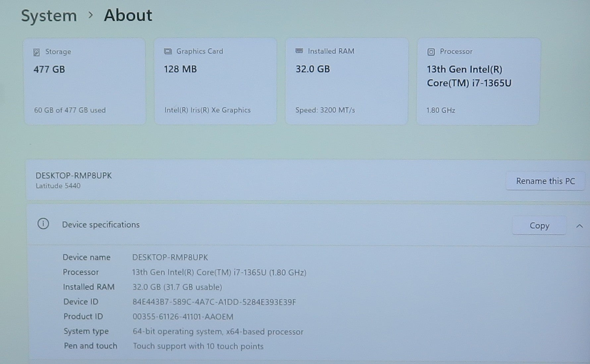Go back to System in breadcrumb

(49, 16)
